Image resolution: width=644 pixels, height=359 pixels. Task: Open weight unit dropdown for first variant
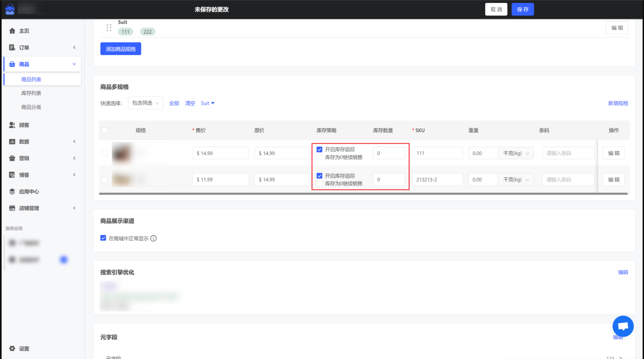515,153
